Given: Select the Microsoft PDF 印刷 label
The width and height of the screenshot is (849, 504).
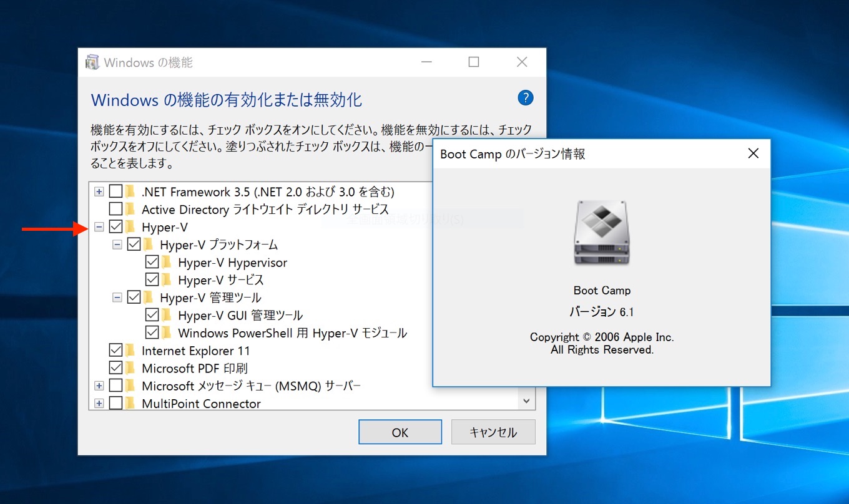Looking at the screenshot, I should tap(194, 368).
